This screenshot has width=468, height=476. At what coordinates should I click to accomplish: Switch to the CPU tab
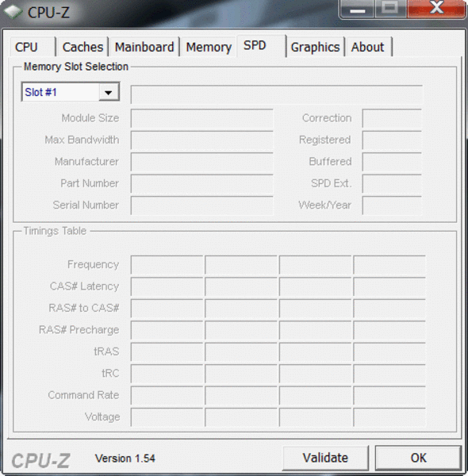pos(33,47)
